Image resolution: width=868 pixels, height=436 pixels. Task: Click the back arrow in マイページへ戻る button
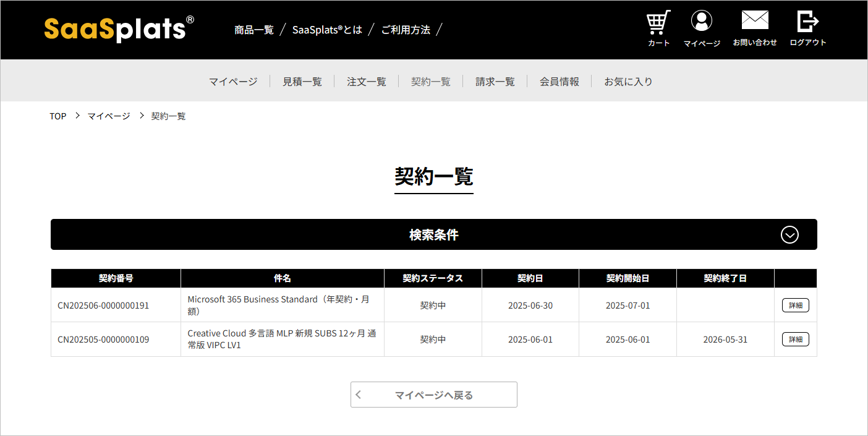point(359,395)
